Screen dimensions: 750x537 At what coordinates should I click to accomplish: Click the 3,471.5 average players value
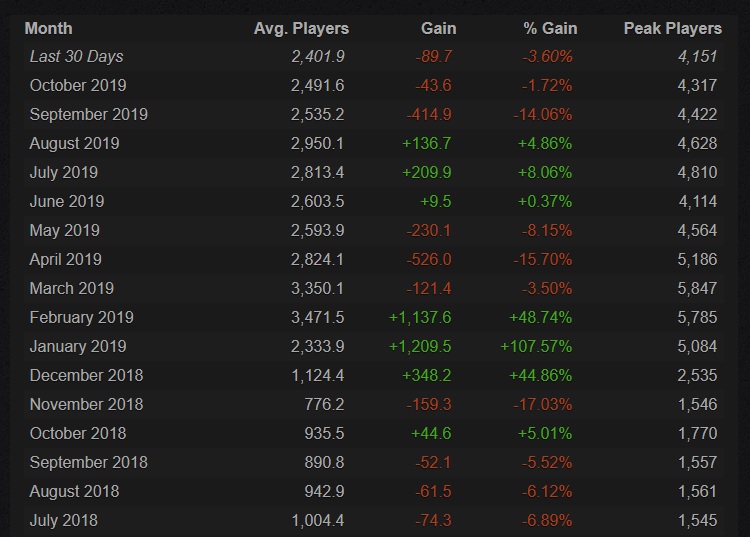coord(316,317)
